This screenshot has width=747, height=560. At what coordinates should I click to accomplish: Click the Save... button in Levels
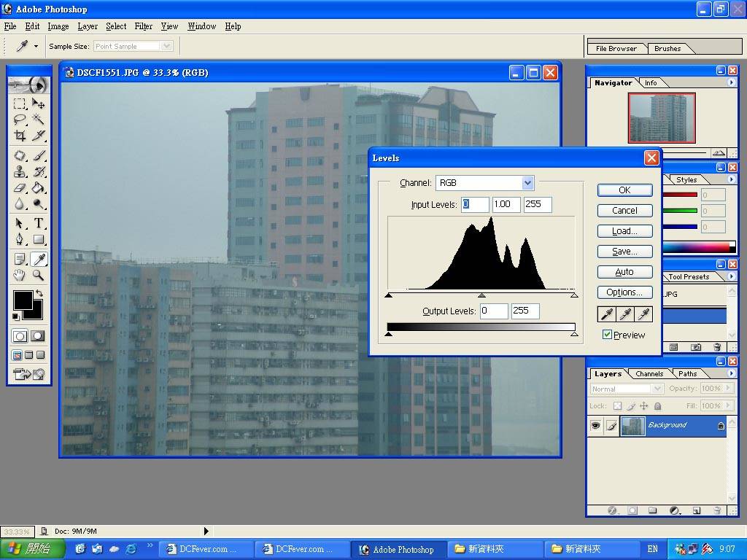click(x=624, y=252)
